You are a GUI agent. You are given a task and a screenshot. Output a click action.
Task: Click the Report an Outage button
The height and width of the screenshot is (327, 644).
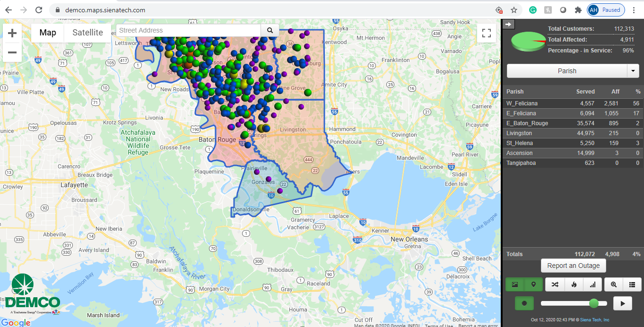point(573,266)
